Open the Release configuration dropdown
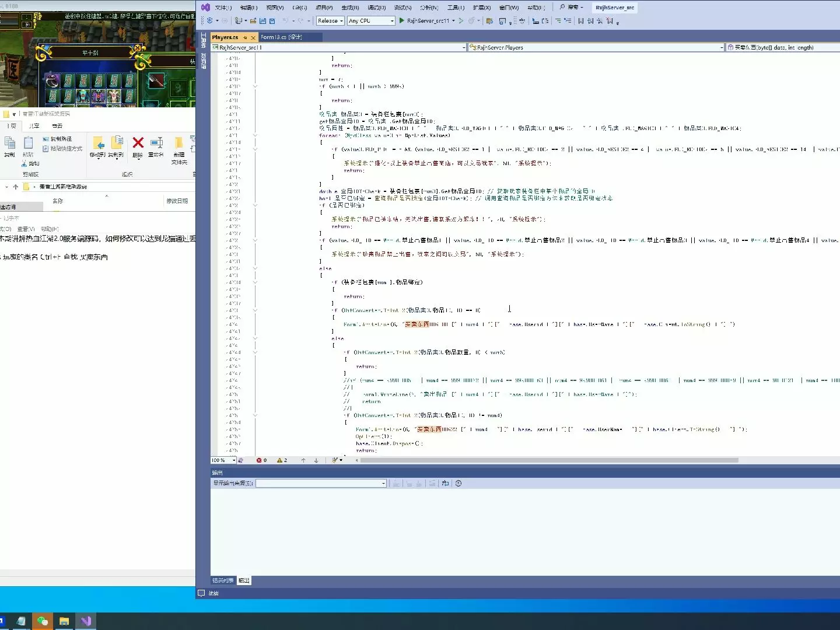This screenshot has width=840, height=630. pos(330,20)
